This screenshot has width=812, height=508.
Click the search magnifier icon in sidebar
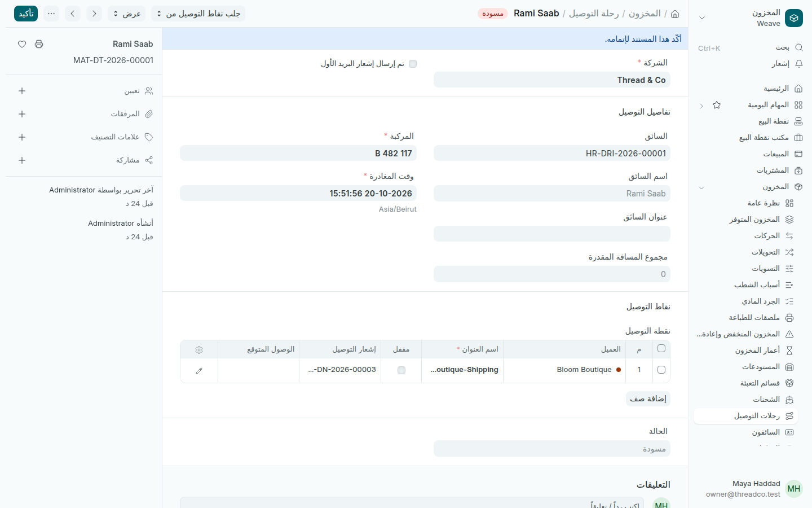[798, 47]
